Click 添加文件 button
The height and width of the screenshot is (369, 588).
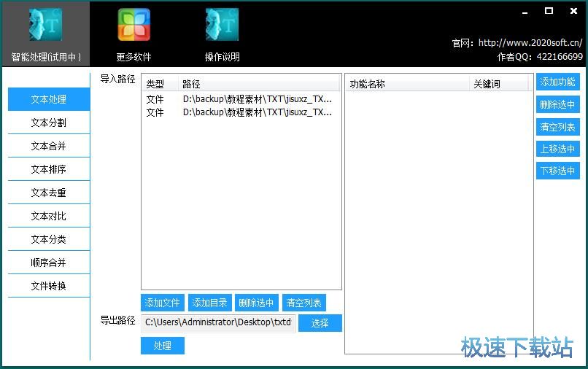(x=163, y=303)
